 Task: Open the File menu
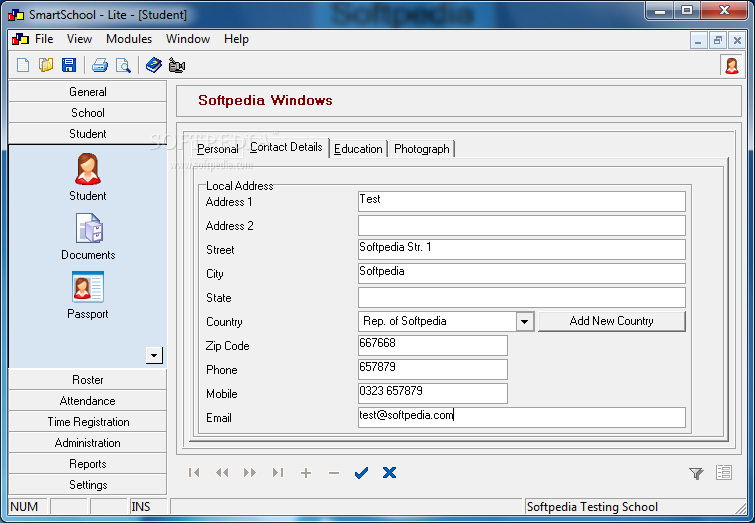44,39
